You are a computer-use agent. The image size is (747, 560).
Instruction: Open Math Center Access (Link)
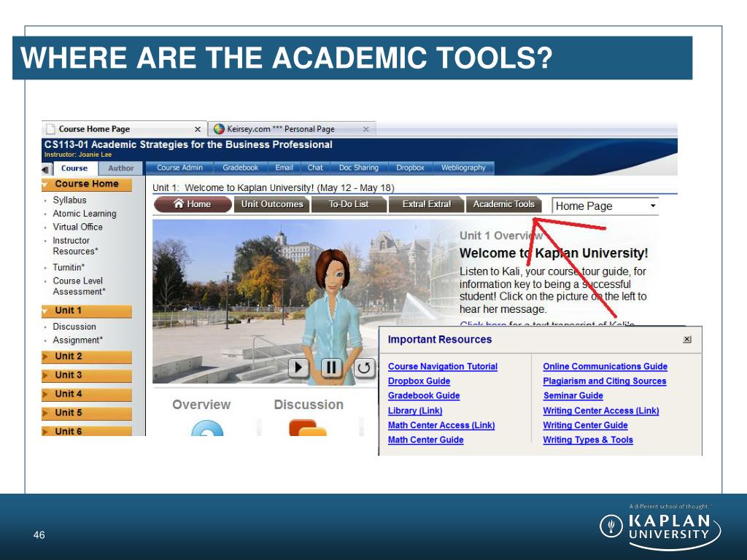441,425
